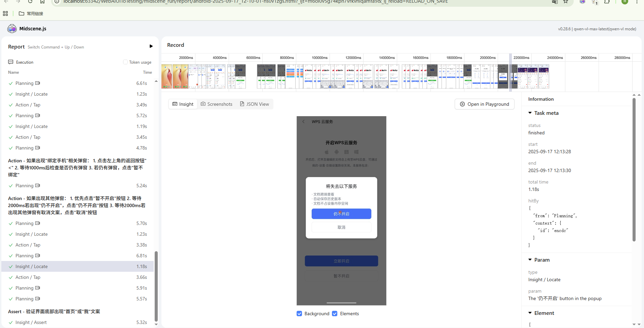
Task: Click the execution list scroll-down arrow
Action: [x=156, y=324]
